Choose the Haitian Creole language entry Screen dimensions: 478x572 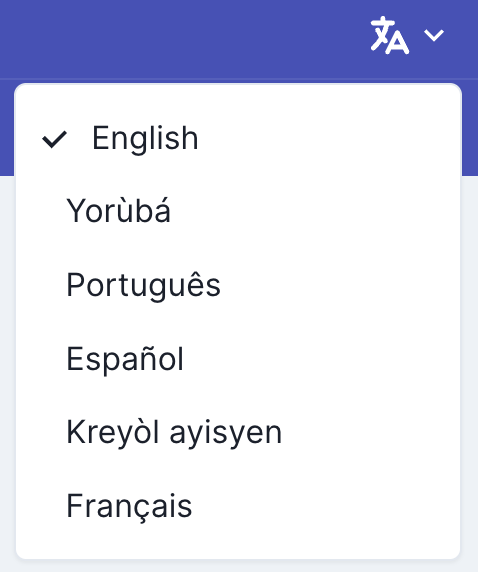[x=238, y=433]
